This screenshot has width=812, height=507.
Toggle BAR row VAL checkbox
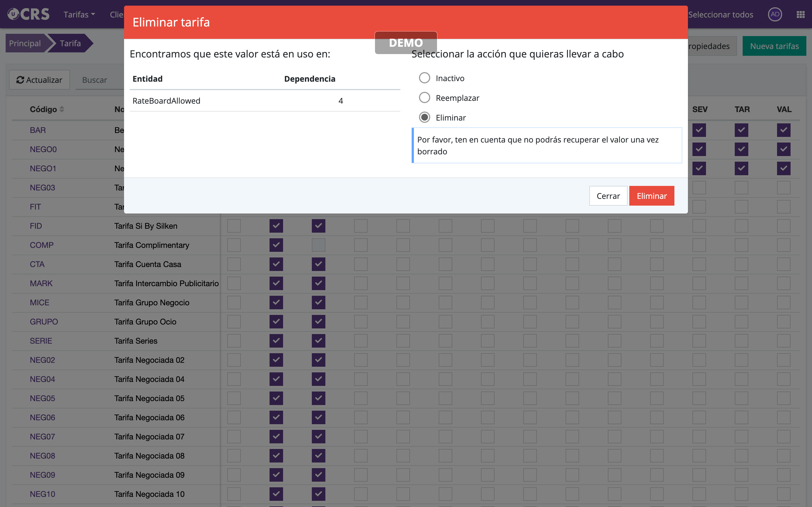784,130
